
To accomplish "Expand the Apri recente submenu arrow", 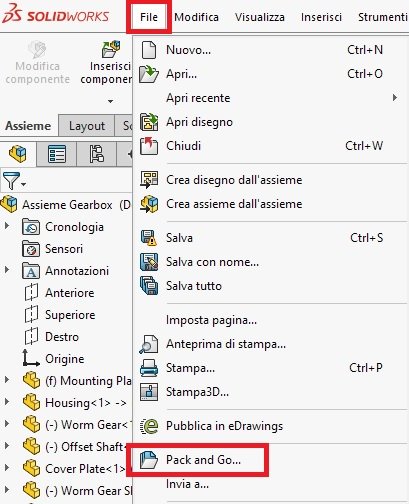I will pos(395,98).
